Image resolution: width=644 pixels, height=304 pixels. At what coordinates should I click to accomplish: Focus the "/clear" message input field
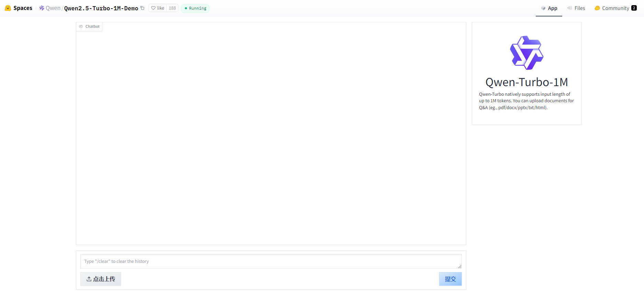268,261
